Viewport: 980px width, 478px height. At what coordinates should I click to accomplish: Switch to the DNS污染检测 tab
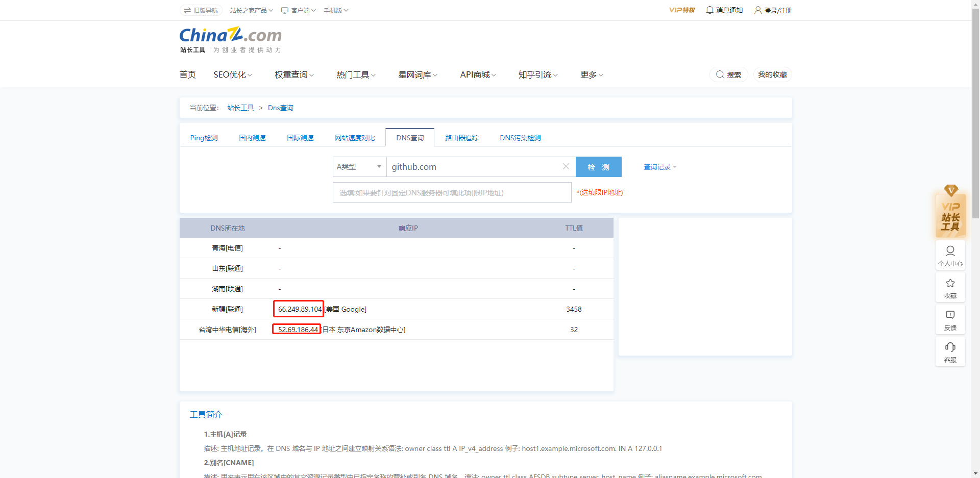[520, 138]
